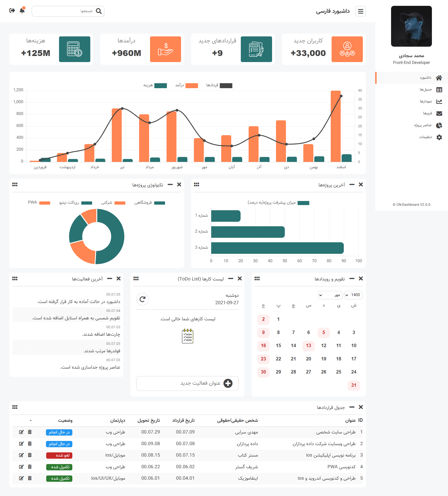Image resolution: width=448 pixels, height=496 pixels.
Task: Click the plus icon to add activity
Action: [x=228, y=383]
